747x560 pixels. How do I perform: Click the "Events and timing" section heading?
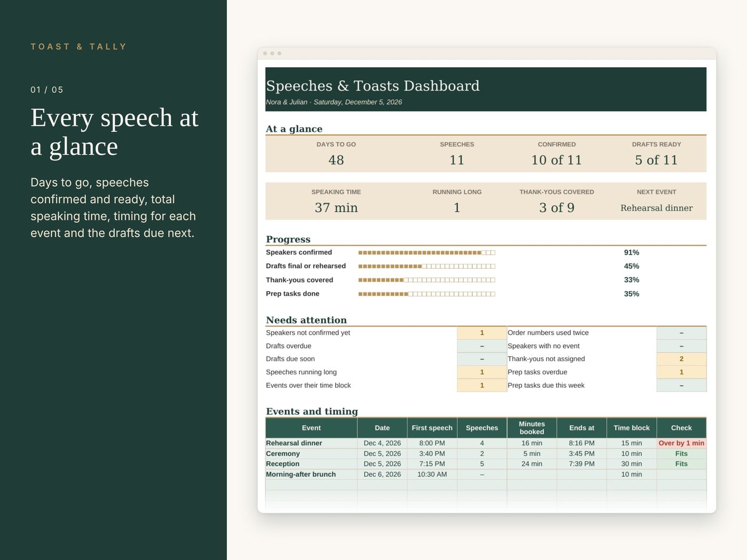click(x=312, y=411)
